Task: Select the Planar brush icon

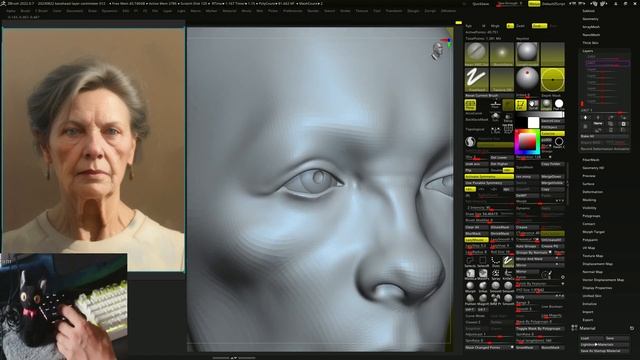Action: (470, 299)
